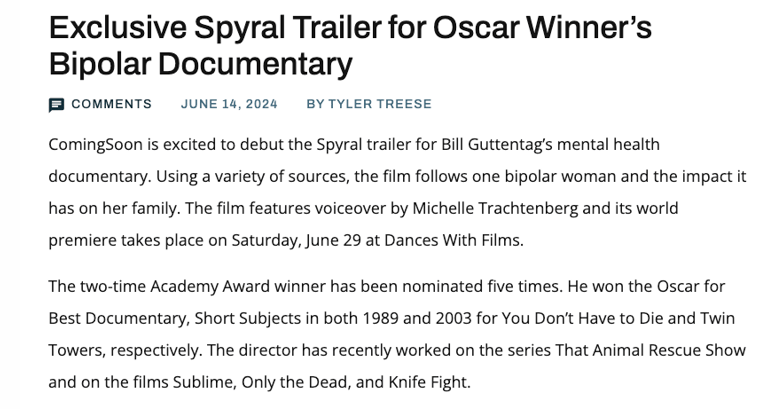This screenshot has width=768, height=409.
Task: Click the word 'ComingSoon' starting the article
Action: click(x=96, y=145)
